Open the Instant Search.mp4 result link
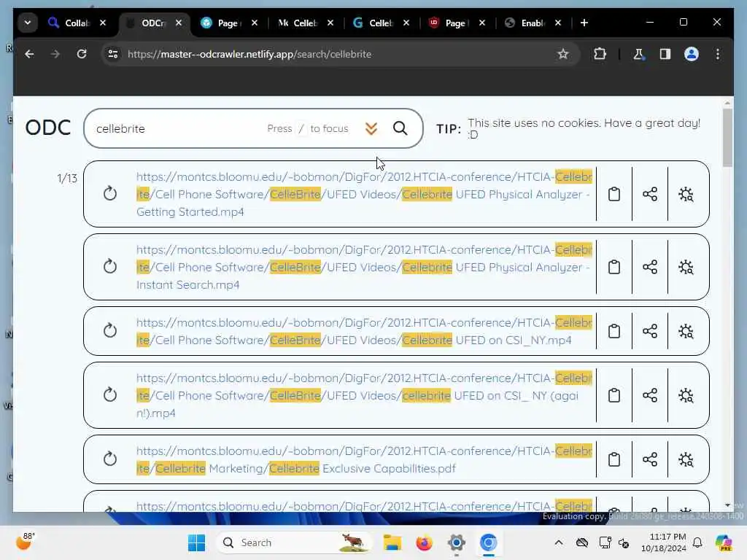Viewport: 747px width, 560px height. 364,267
